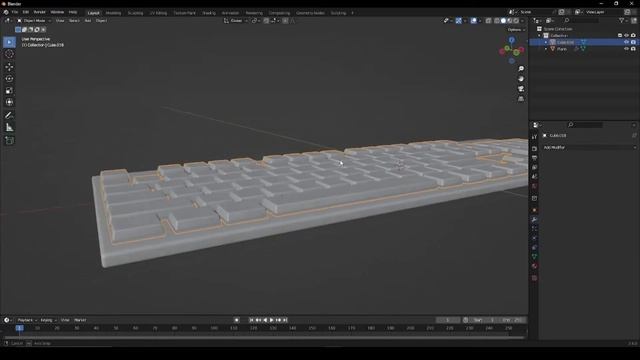This screenshot has width=640, height=360.
Task: Switch to the UV Editing workspace tab
Action: [158, 13]
